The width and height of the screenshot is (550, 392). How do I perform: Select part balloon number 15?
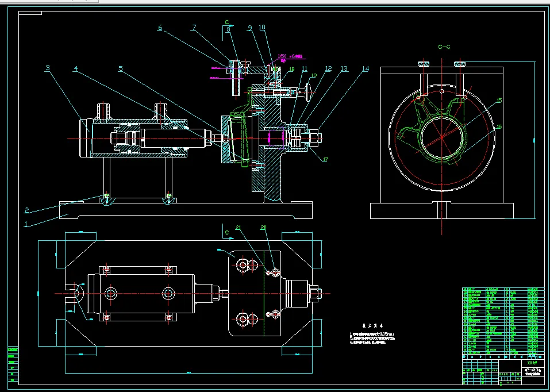499,101
